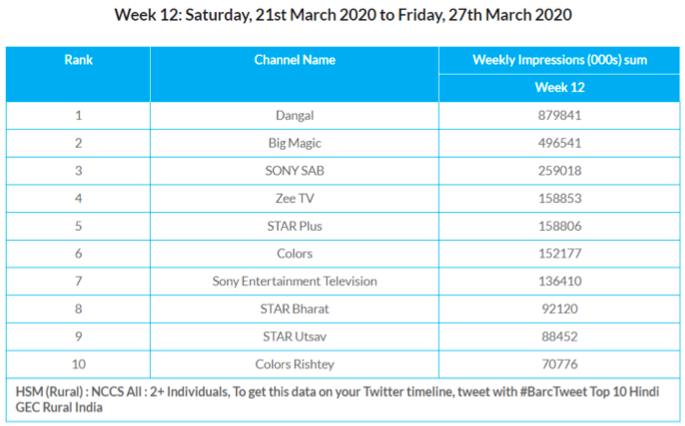Click the STAR Utsav entry
The height and width of the screenshot is (426, 685).
tap(294, 336)
